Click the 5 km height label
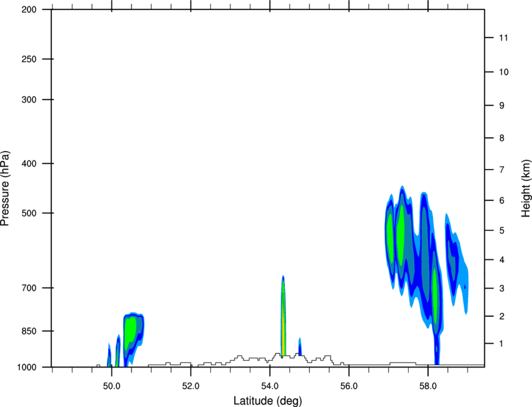Viewport: 532px width, 407px height. coord(502,230)
